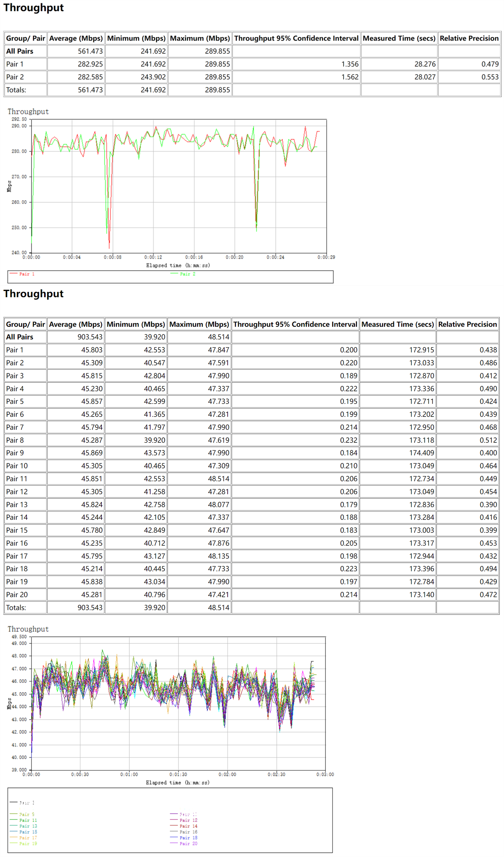This screenshot has height=857, width=504.
Task: Click the Throughput 95% Confidence Interval header, second table
Action: pyautogui.click(x=295, y=325)
